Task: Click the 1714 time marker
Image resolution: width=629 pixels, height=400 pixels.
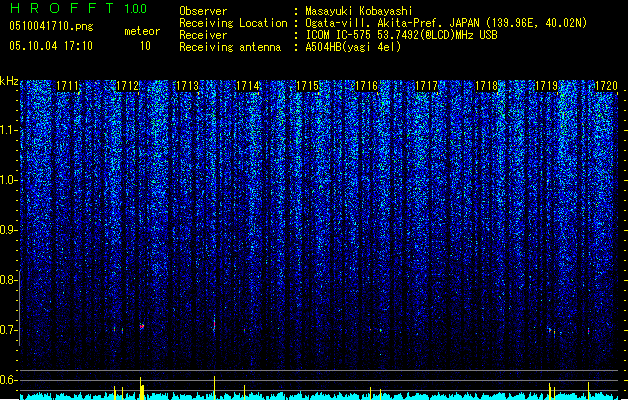Action: (247, 86)
